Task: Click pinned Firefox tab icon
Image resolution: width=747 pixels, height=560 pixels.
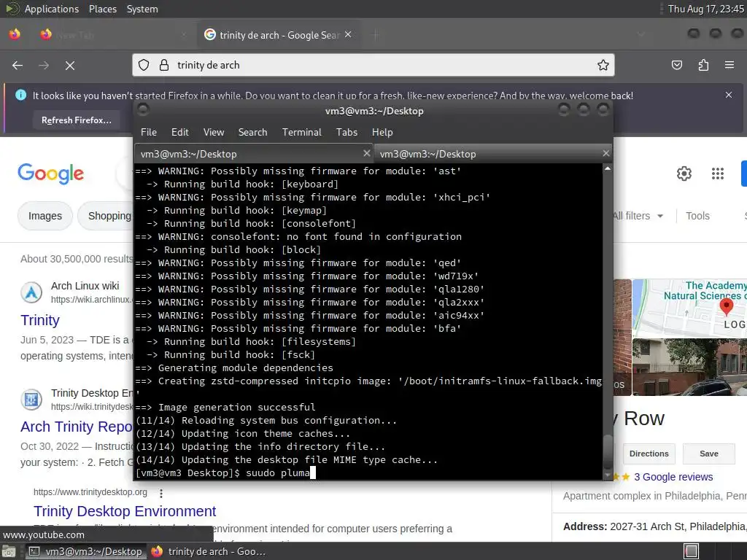Action: pyautogui.click(x=15, y=34)
